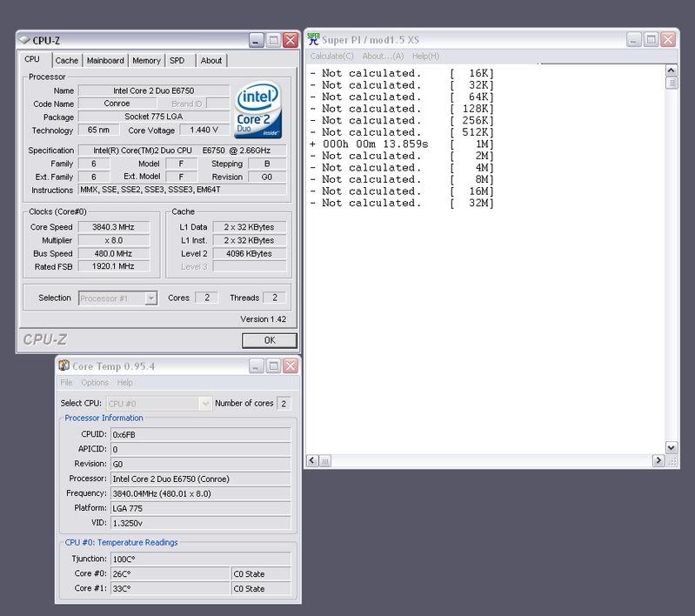Click the Level 2 cache value 4096 KBytes

(249, 253)
